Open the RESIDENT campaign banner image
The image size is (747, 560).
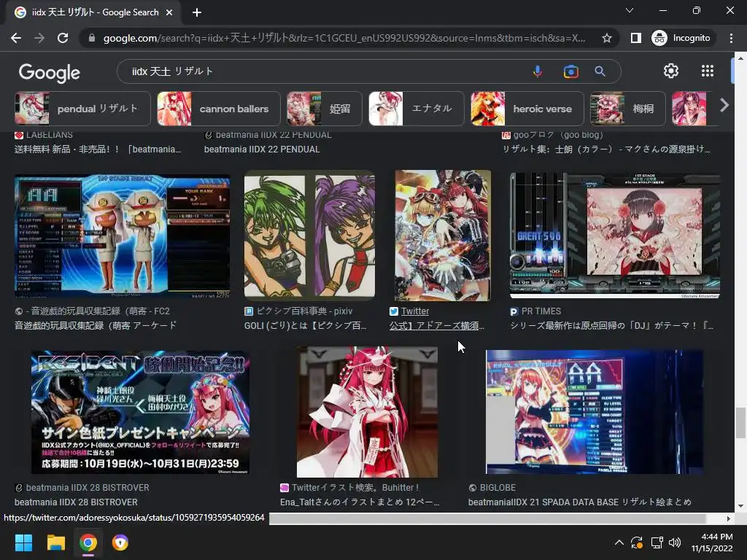[x=140, y=413]
